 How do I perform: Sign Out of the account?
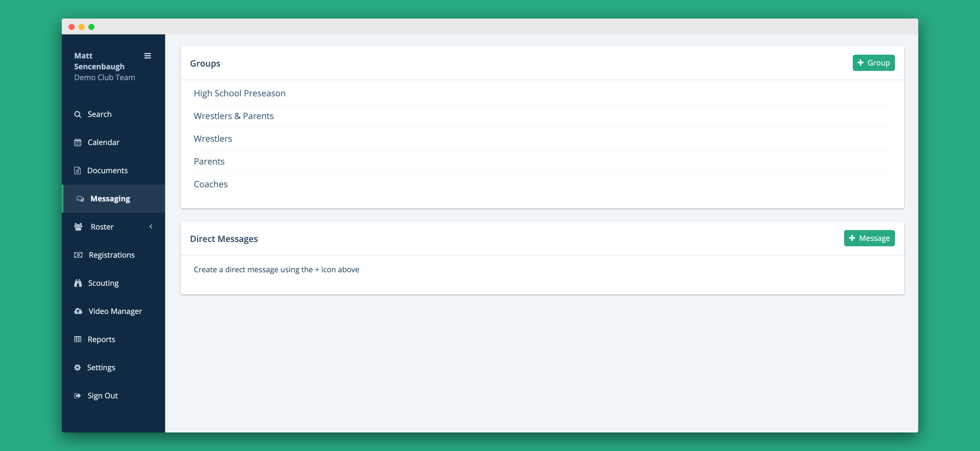tap(113, 396)
